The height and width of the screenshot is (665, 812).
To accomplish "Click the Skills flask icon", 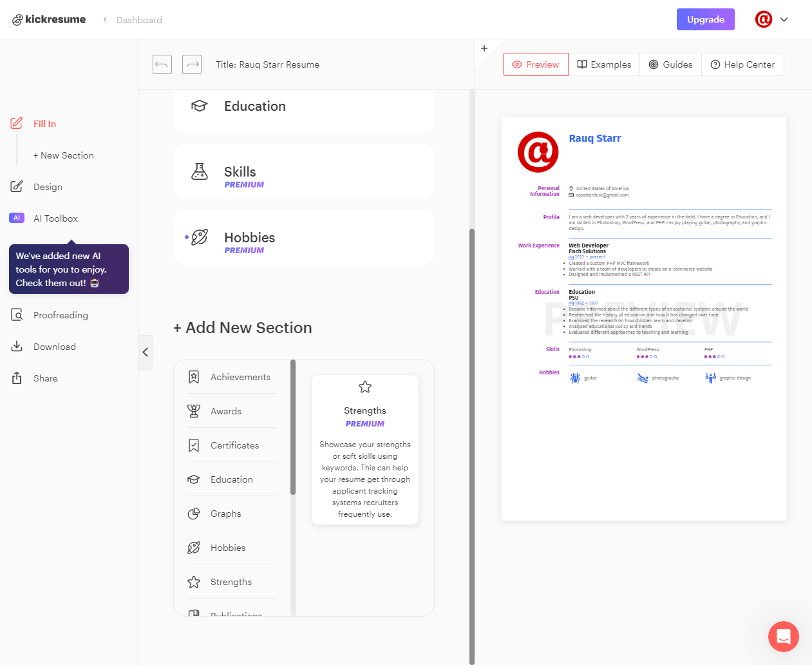I will click(x=200, y=171).
